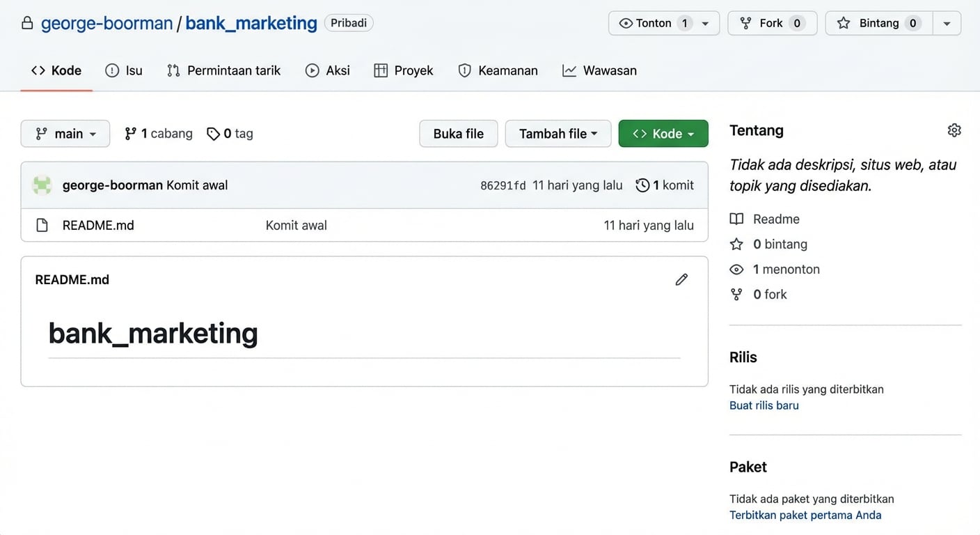Click the Buat rilis baru link

click(x=764, y=405)
